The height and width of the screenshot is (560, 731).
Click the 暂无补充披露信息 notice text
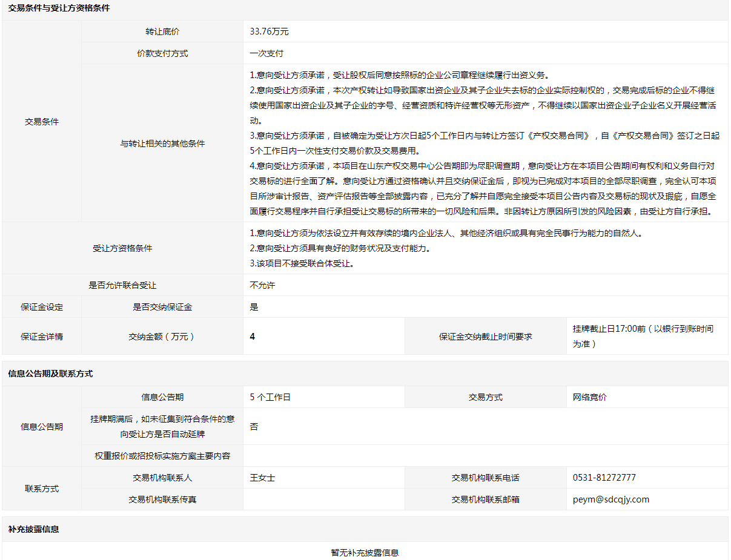pos(365,552)
